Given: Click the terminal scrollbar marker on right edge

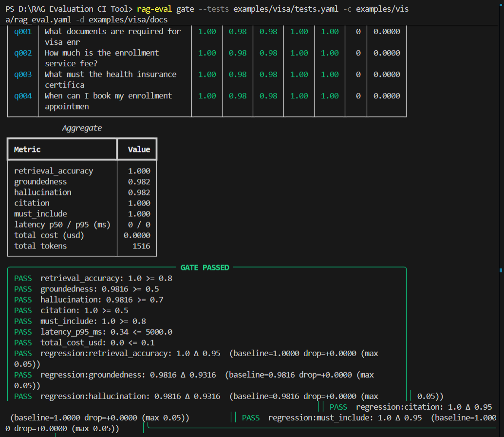Looking at the screenshot, I should (501, 270).
